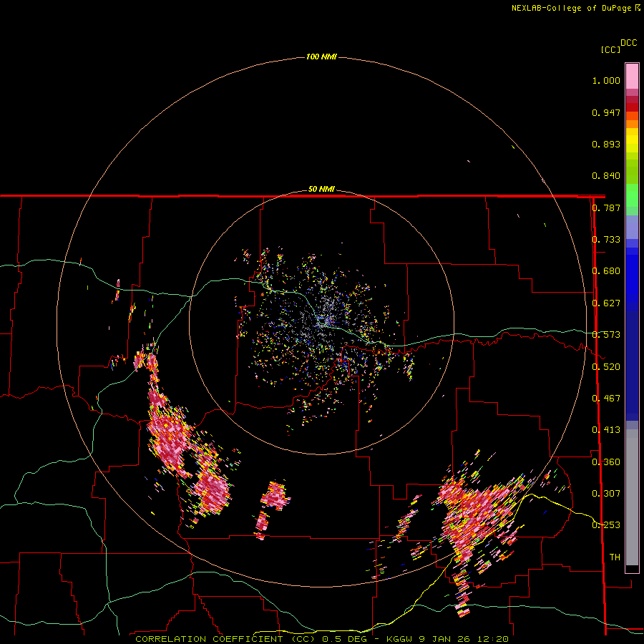This screenshot has width=644, height=644.
Task: Click the 0.573 scale value
Action: [x=606, y=335]
